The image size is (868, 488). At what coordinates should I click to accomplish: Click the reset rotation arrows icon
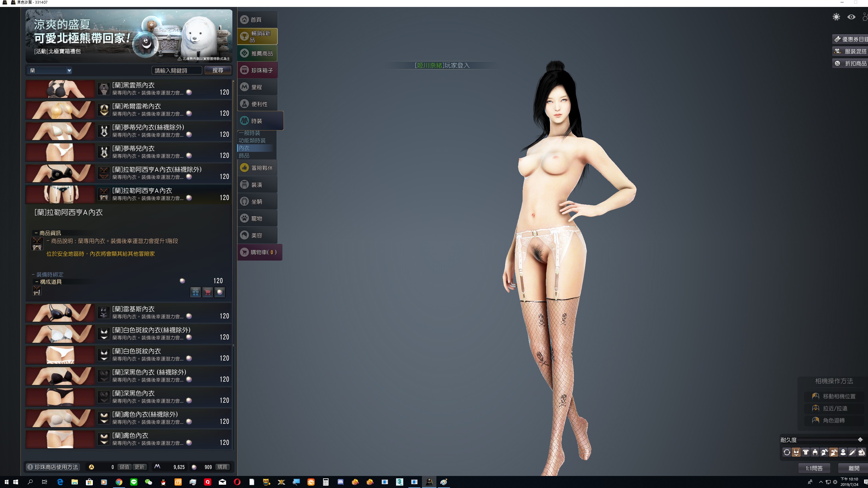tap(787, 452)
